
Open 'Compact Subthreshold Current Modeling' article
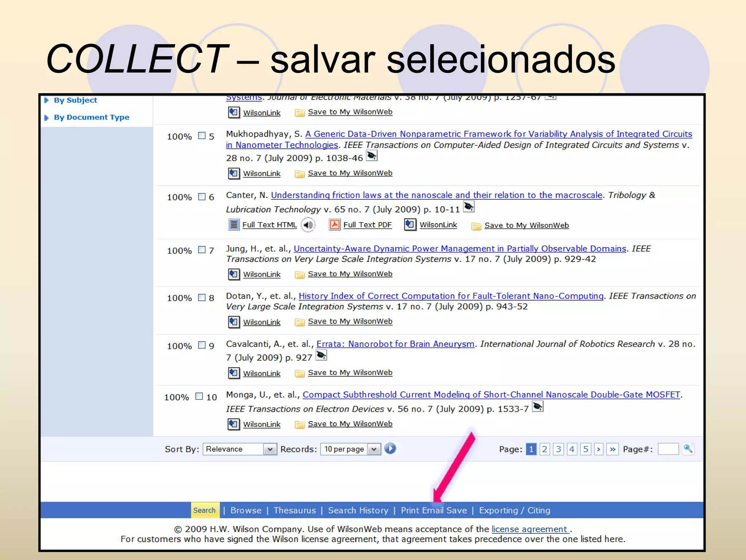pyautogui.click(x=491, y=395)
